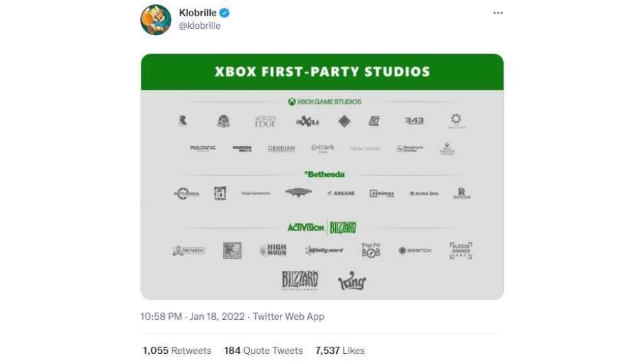The image size is (644, 362).
Task: Click the tweet timestamp 10:58 PM
Action: 162,317
